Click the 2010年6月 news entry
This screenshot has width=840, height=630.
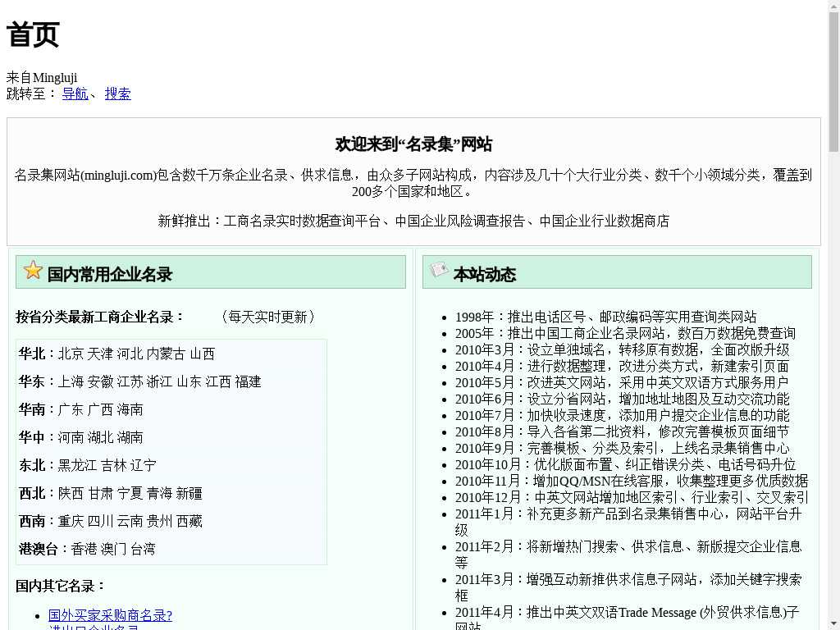(x=623, y=399)
